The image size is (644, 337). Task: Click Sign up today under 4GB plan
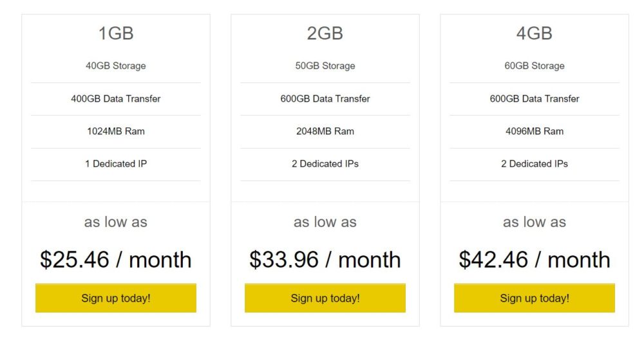(535, 298)
